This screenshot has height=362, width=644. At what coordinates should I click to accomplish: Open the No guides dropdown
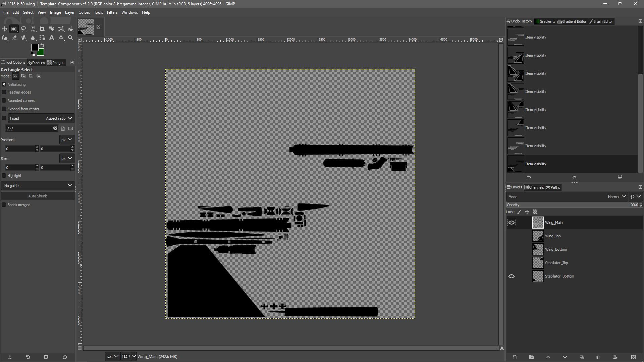38,186
